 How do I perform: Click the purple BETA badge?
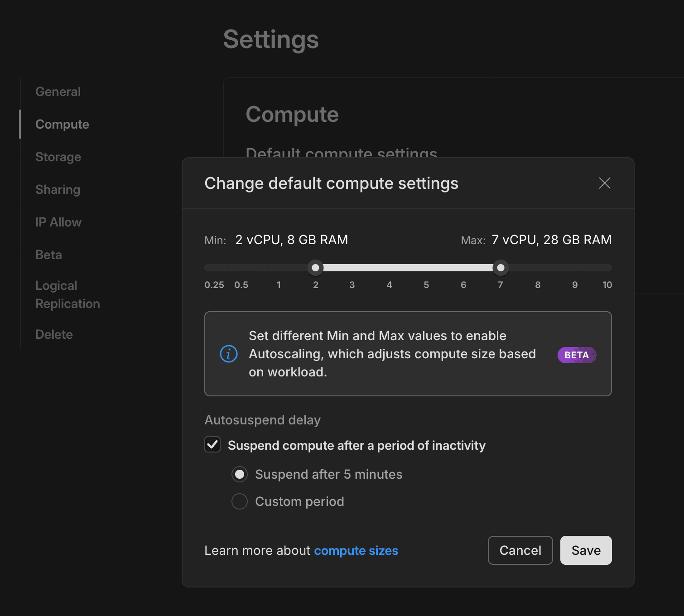pyautogui.click(x=576, y=355)
